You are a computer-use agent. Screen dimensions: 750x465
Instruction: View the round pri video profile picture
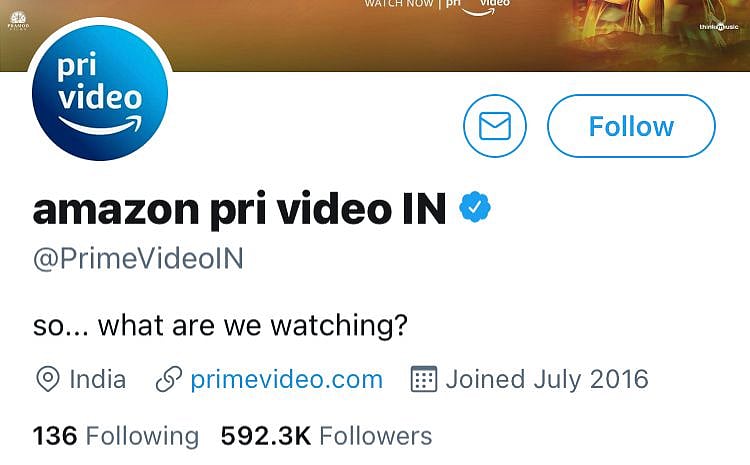coord(100,92)
